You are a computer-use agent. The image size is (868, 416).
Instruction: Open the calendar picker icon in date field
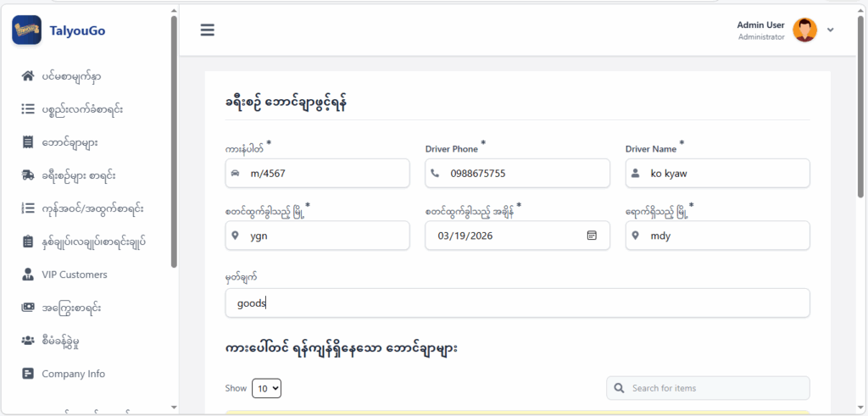592,236
